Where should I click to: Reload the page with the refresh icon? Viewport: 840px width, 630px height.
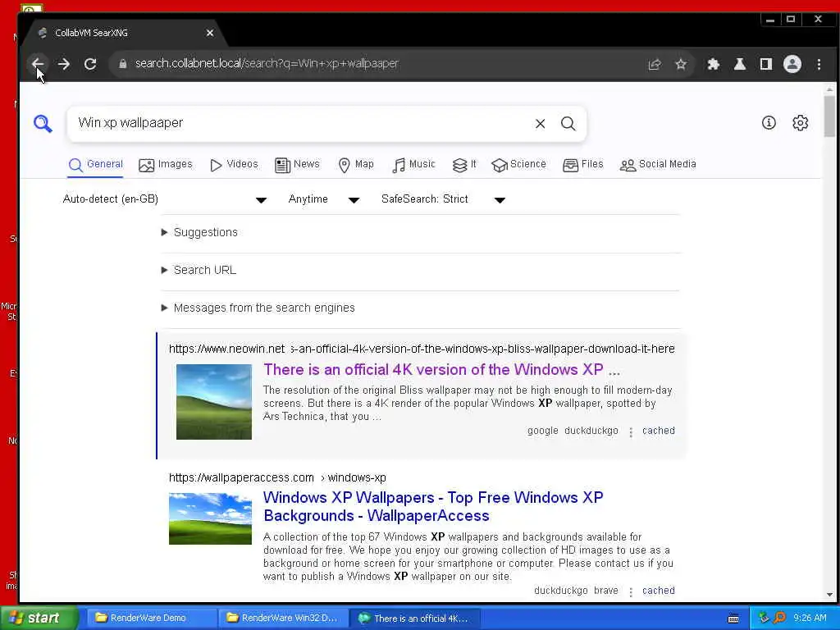point(90,64)
